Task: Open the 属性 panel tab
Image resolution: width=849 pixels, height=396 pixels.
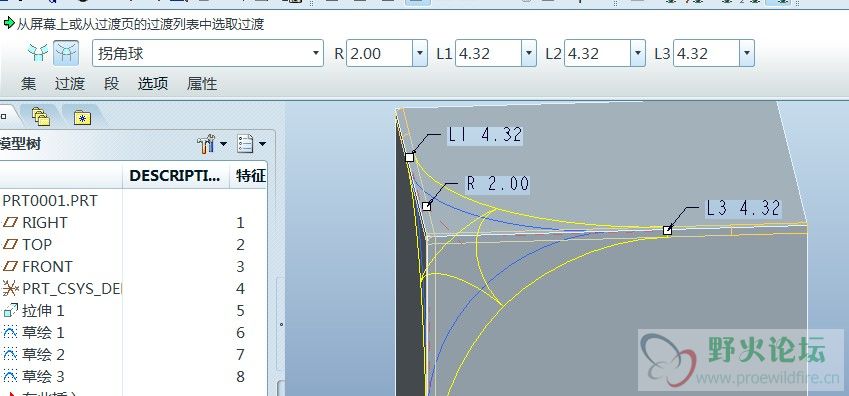Action: (x=202, y=83)
